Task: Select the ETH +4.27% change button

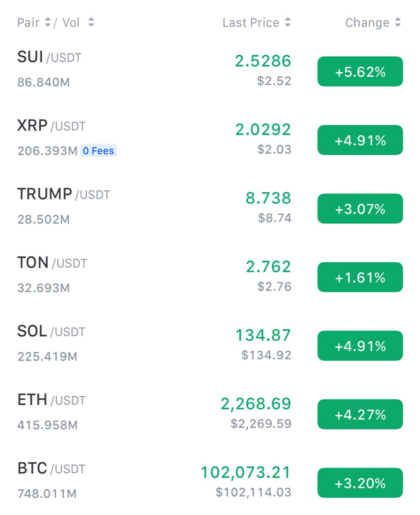Action: pos(360,414)
